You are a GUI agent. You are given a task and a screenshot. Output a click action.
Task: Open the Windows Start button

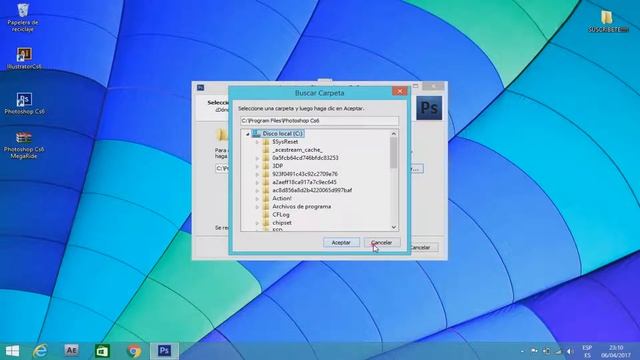(12, 351)
